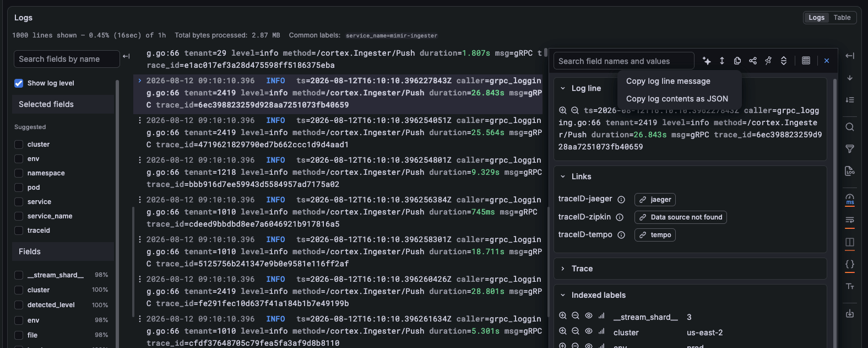
Task: Filter for cluster us-east-2 with plus magnifier
Action: (562, 331)
